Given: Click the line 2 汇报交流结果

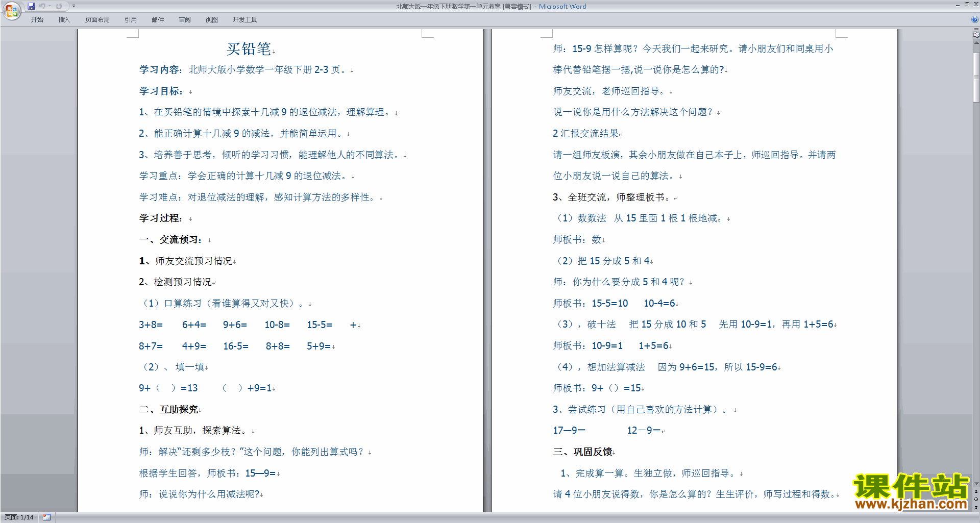Looking at the screenshot, I should tap(586, 134).
